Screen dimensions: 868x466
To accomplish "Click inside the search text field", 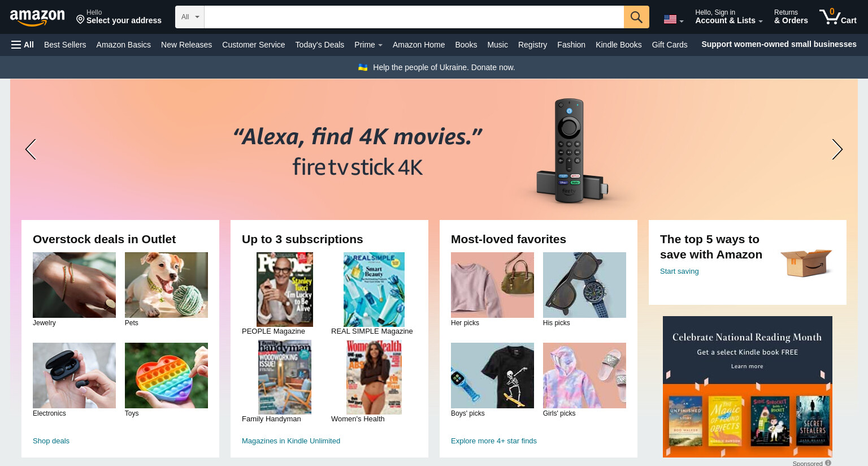I will (414, 17).
